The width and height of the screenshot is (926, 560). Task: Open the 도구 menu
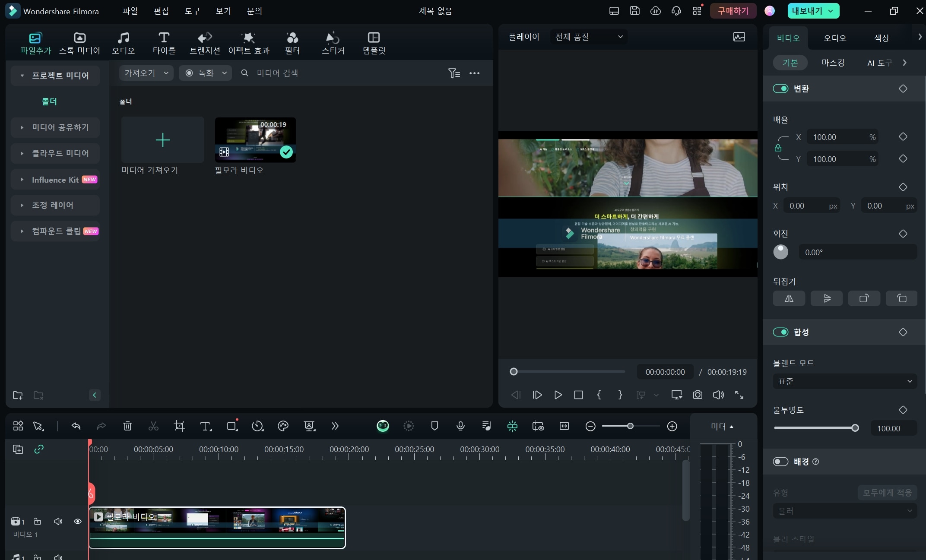[x=192, y=11]
